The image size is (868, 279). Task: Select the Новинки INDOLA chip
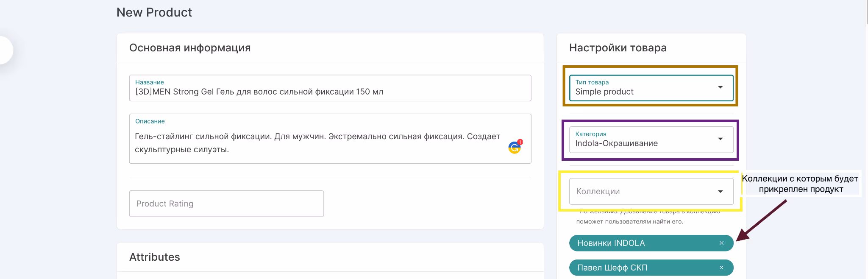[651, 243]
